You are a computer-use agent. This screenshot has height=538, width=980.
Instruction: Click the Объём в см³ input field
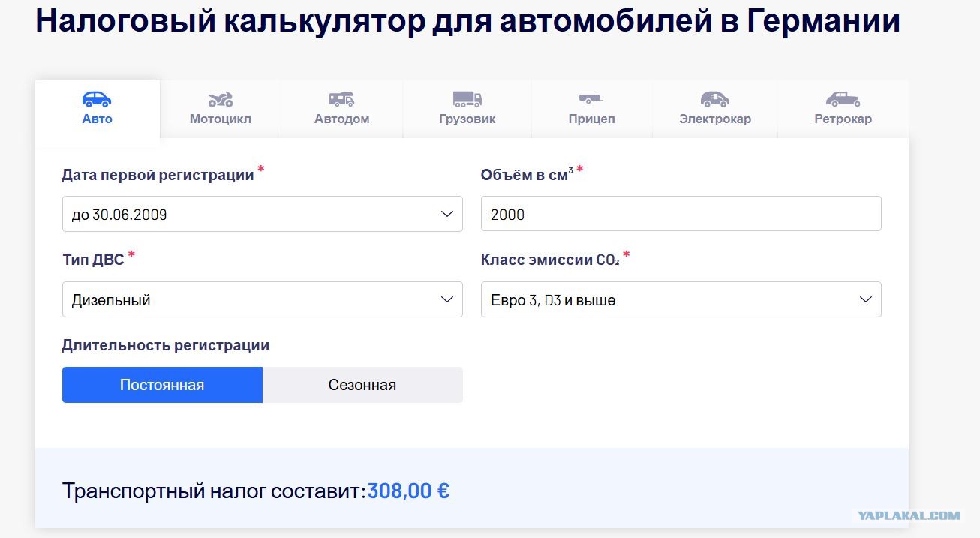[681, 214]
